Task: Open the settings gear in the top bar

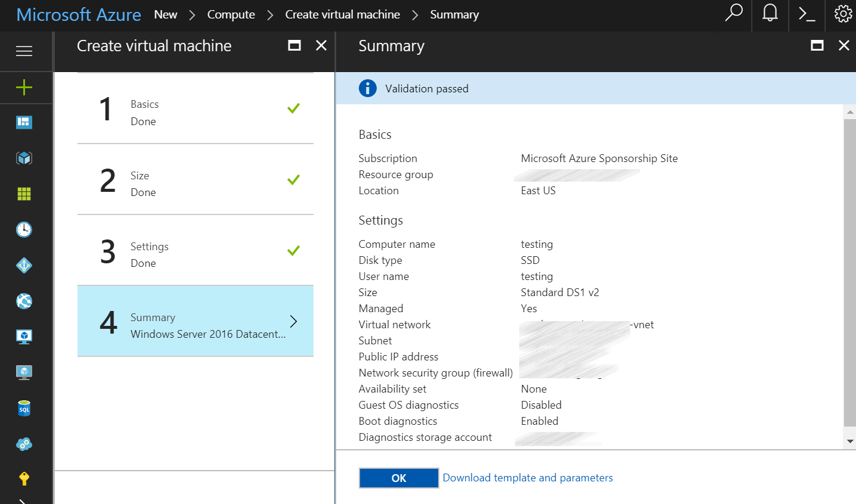Action: point(843,13)
